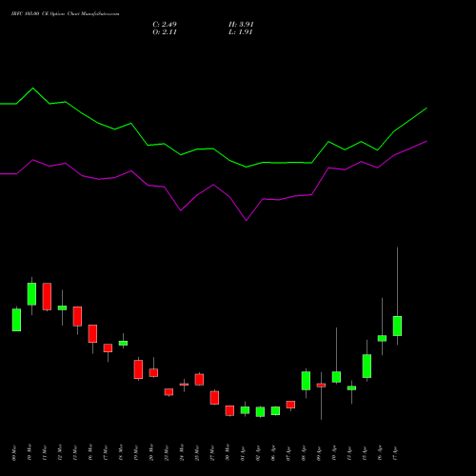Select the 11 Mar date label
This screenshot has height=476, width=476.
[45, 453]
